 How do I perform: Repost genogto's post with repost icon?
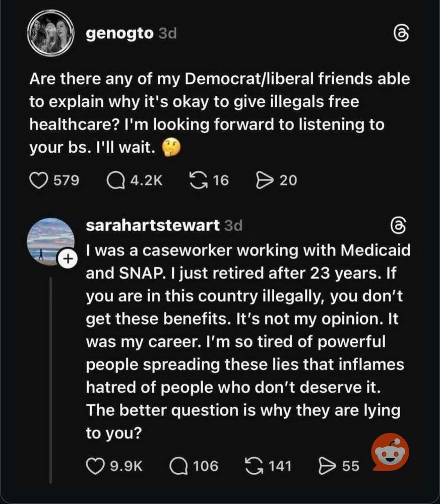click(x=198, y=180)
